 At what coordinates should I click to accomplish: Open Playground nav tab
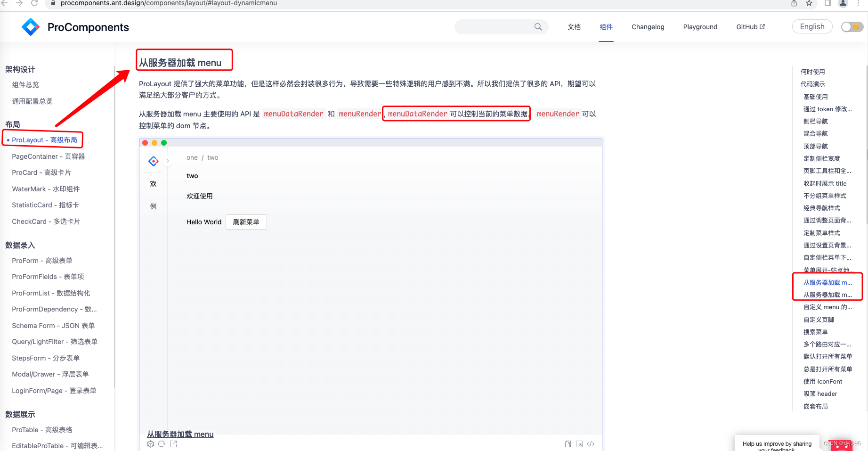click(700, 27)
